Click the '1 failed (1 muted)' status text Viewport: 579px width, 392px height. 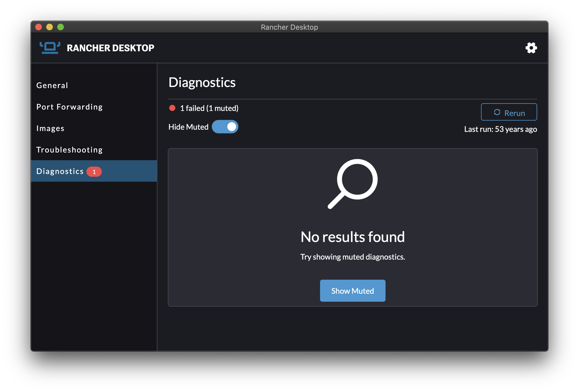pyautogui.click(x=209, y=108)
